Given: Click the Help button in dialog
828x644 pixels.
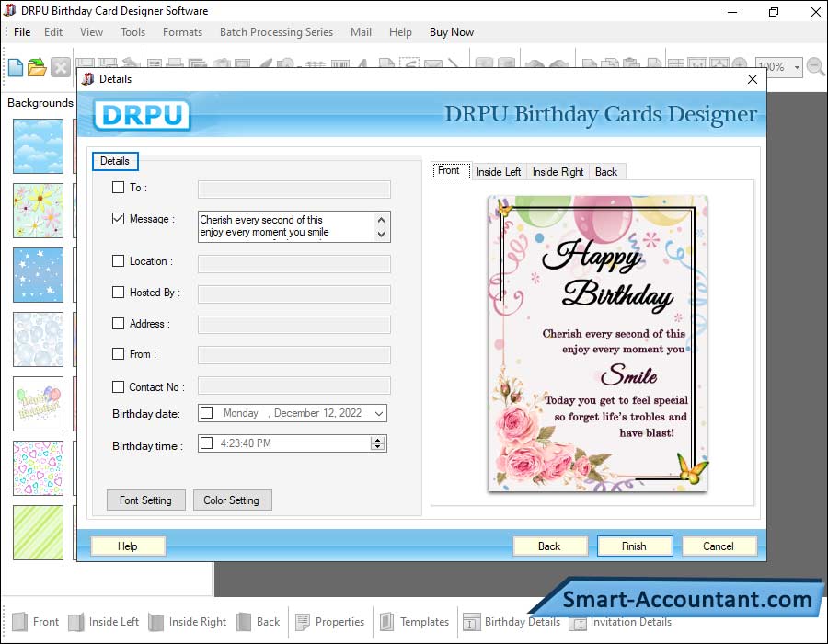Looking at the screenshot, I should (x=128, y=546).
